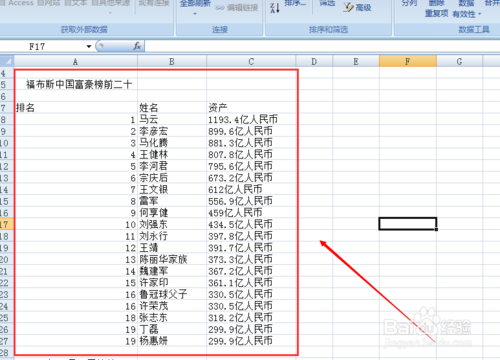The image size is (500, 360).
Task: Click the cell containing 李河君
Action: [x=172, y=166]
